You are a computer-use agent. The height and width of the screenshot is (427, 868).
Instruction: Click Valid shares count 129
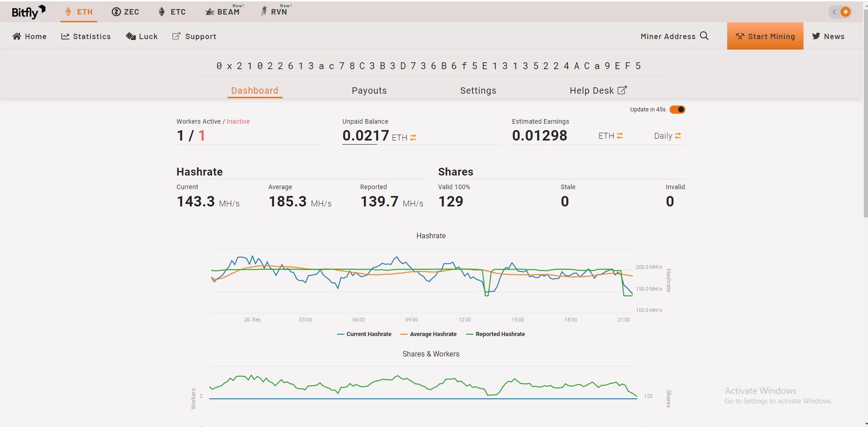[451, 201]
